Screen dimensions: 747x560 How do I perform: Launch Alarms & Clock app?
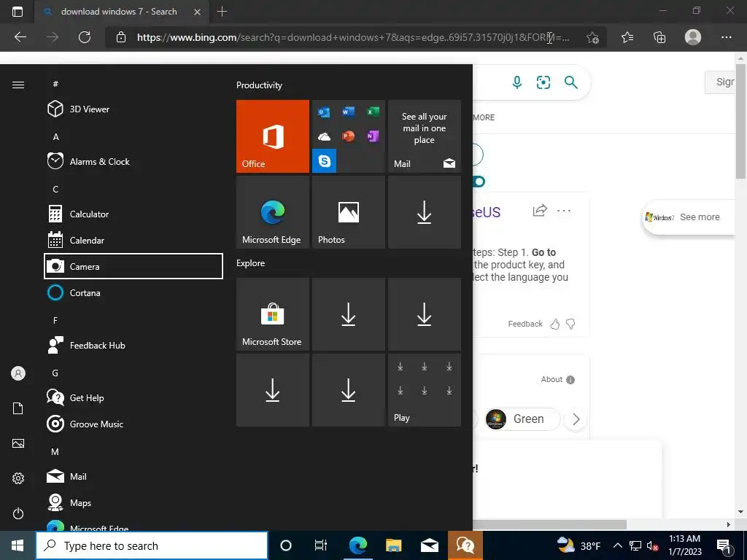[133, 161]
